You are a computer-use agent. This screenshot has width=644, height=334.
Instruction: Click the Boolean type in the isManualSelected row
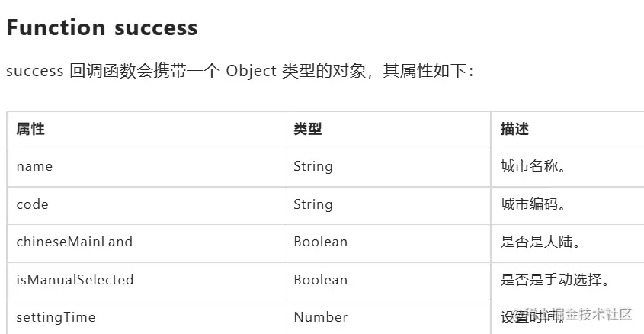[x=320, y=280]
